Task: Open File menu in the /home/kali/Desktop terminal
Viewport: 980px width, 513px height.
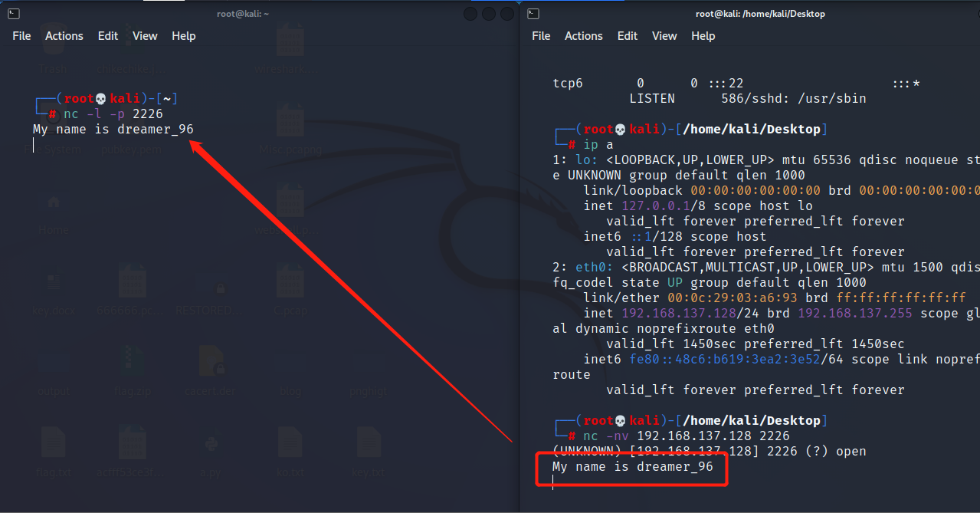Action: point(541,36)
